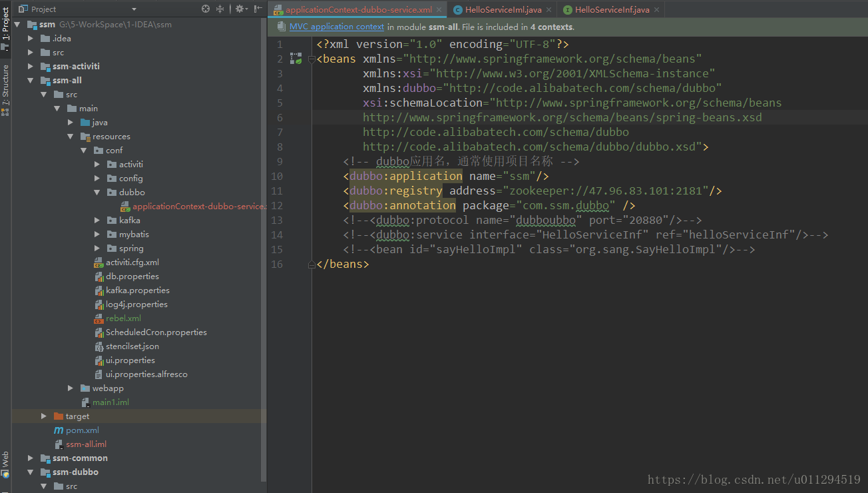Expand the webapp folder

coord(71,388)
